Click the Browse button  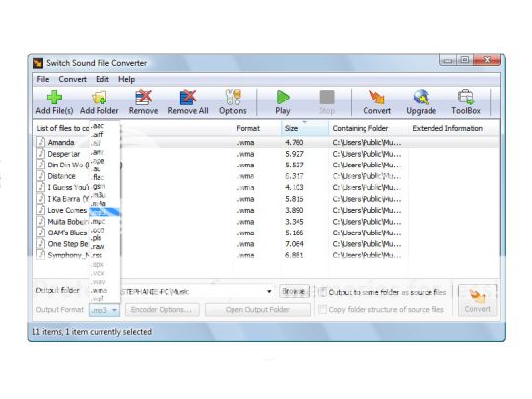(295, 291)
